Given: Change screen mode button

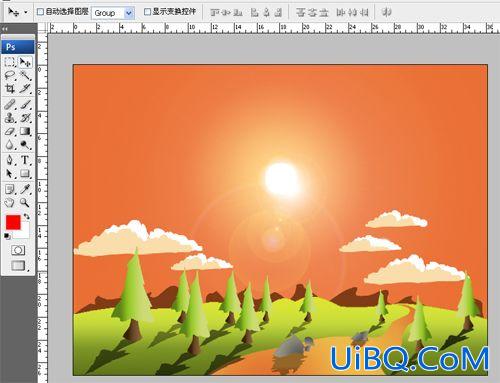Looking at the screenshot, I should (18, 265).
